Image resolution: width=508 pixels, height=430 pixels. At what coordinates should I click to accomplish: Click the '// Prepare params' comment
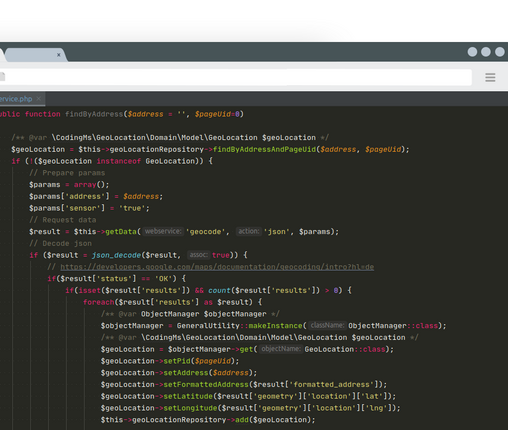(x=67, y=173)
